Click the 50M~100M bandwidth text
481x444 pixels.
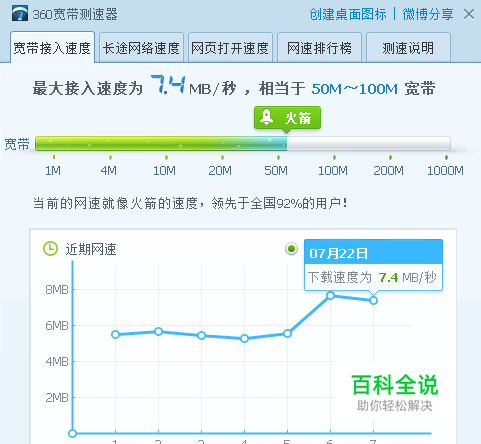pos(355,89)
